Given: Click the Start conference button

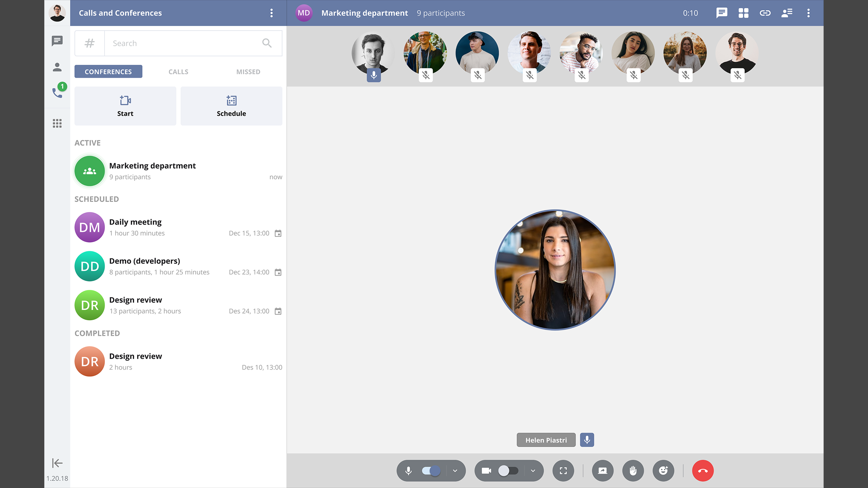Looking at the screenshot, I should (x=125, y=106).
